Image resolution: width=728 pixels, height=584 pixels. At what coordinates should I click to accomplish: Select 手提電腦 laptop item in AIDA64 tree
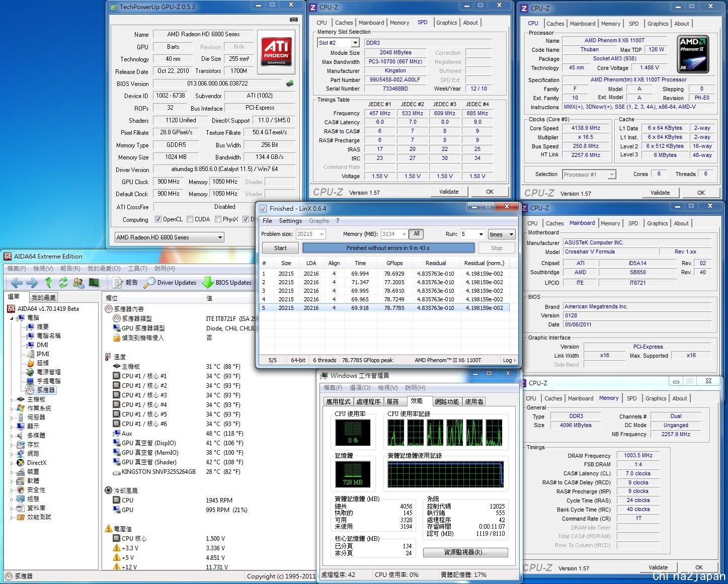pos(44,381)
